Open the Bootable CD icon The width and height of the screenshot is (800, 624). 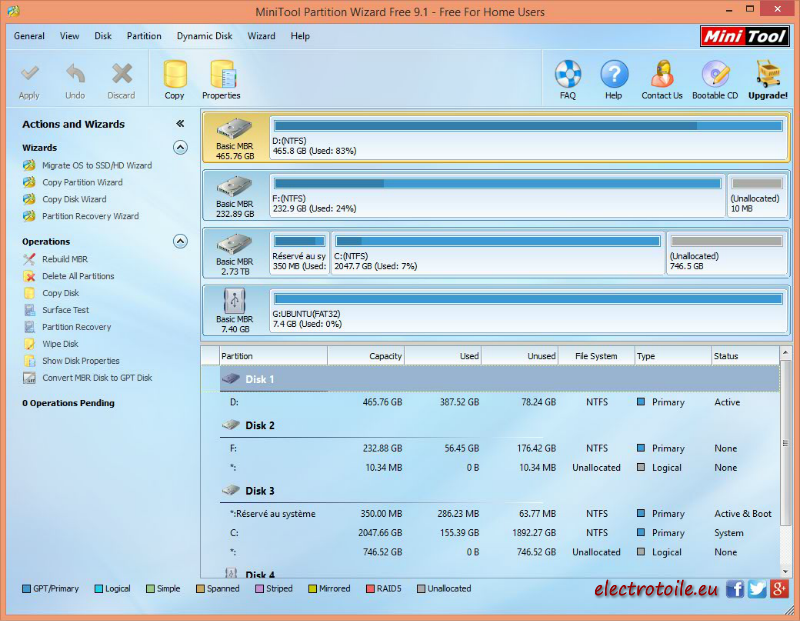[x=715, y=74]
